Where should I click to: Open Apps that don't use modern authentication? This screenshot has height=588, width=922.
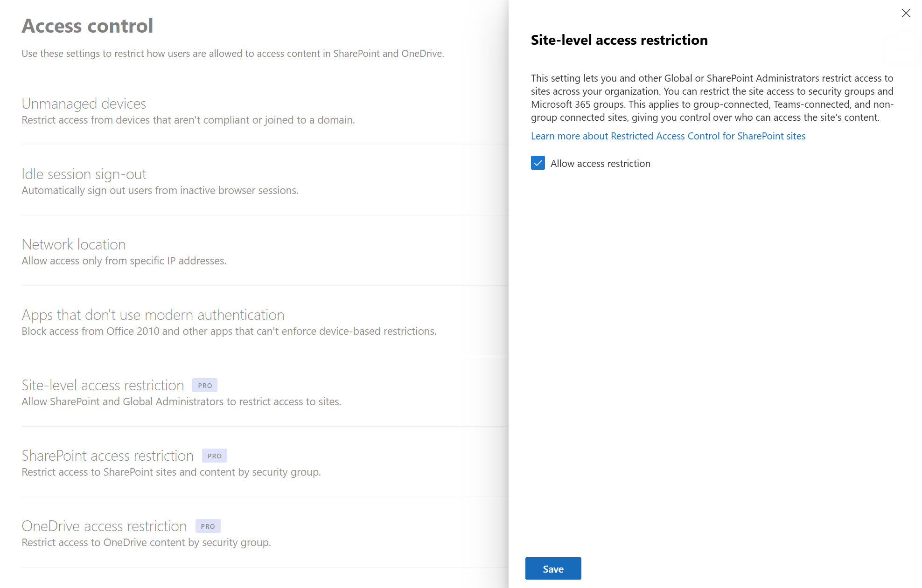pyautogui.click(x=153, y=315)
